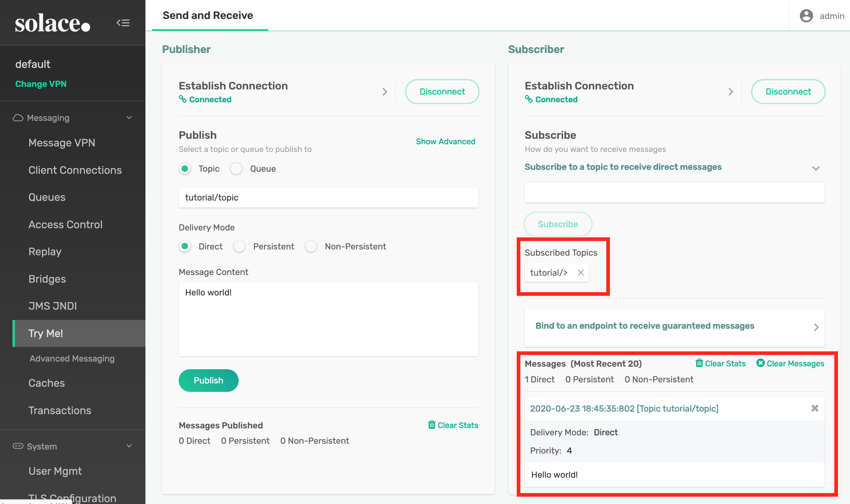Click the subscriber Clear Stats trash icon
The height and width of the screenshot is (504, 850).
[x=699, y=363]
